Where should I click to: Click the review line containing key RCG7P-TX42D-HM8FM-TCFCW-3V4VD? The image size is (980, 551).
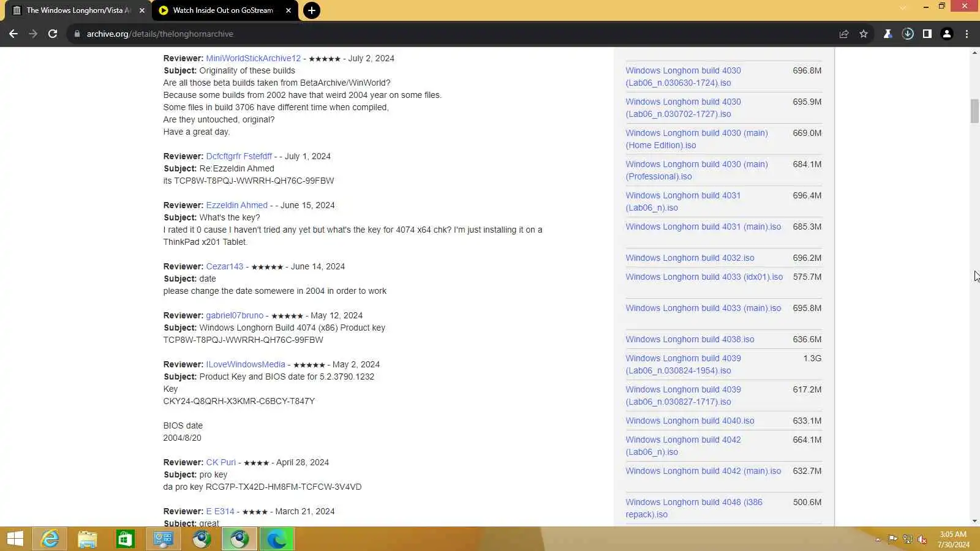[x=262, y=487]
